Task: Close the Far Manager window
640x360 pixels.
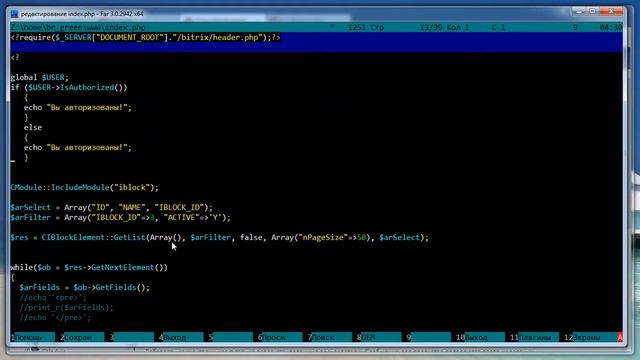Action: click(611, 11)
